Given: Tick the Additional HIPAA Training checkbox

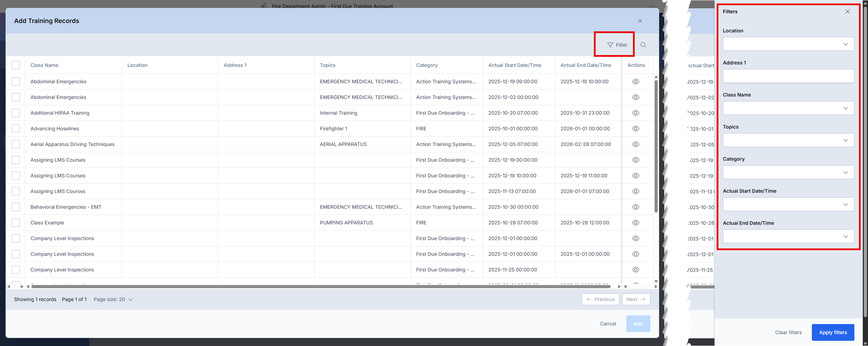Looking at the screenshot, I should 16,113.
